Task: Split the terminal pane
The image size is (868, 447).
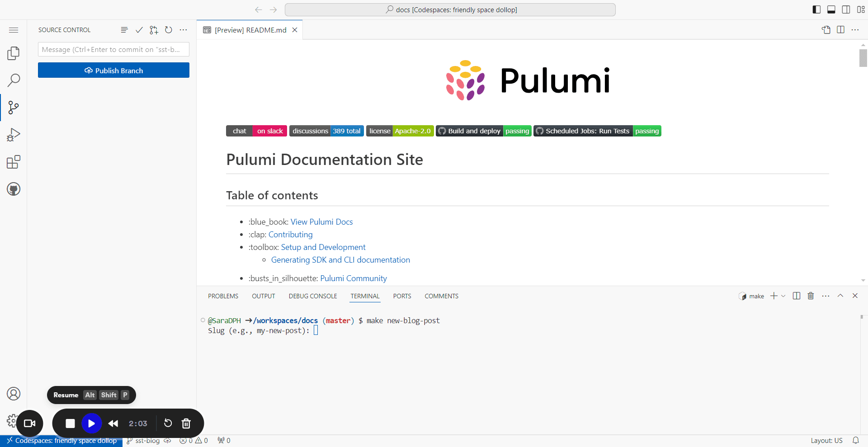Action: pyautogui.click(x=797, y=296)
